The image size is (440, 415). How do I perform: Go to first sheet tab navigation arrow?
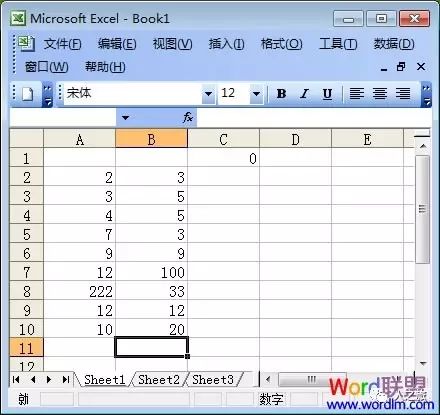[x=16, y=379]
